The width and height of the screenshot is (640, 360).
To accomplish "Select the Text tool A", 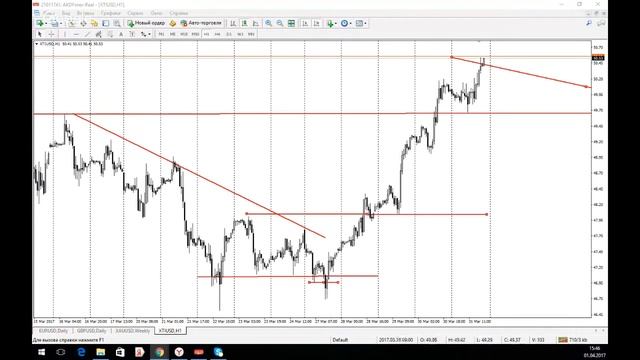I will 121,34.
